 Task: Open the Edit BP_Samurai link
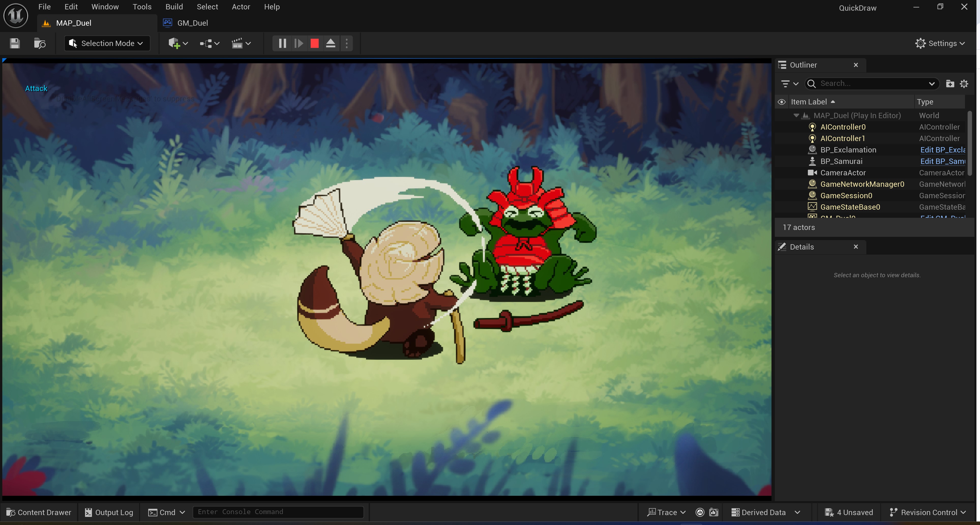click(942, 161)
